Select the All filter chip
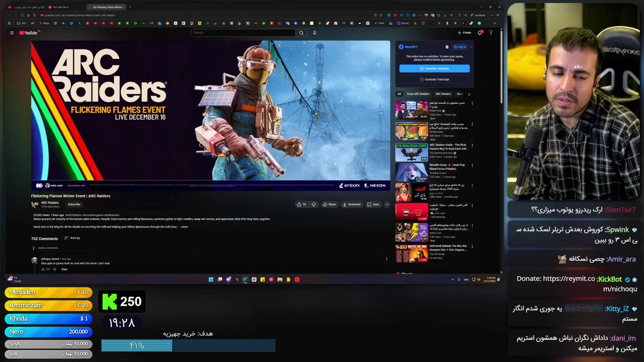 [399, 94]
